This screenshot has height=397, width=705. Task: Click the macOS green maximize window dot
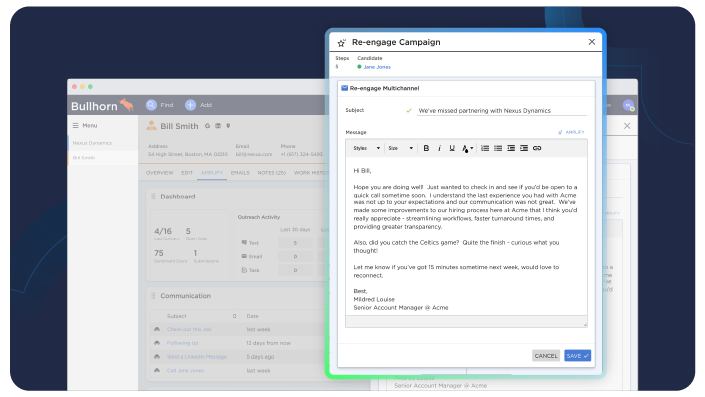point(90,86)
